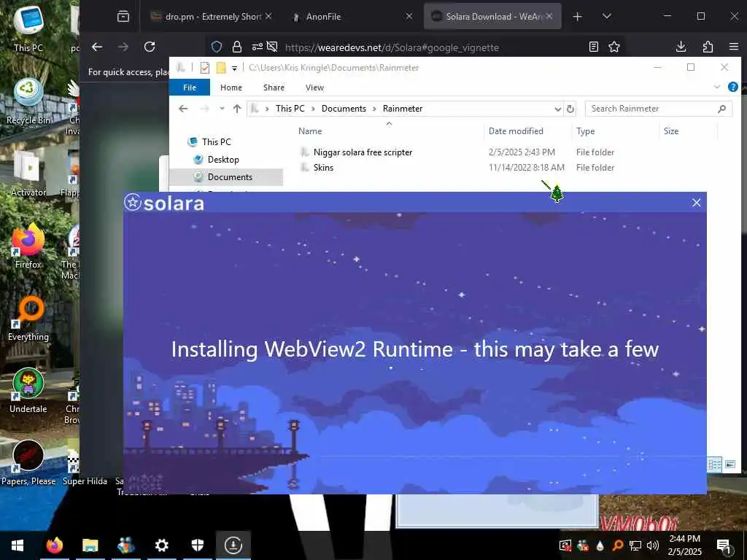Click Firefox forward arrow button

[x=123, y=47]
